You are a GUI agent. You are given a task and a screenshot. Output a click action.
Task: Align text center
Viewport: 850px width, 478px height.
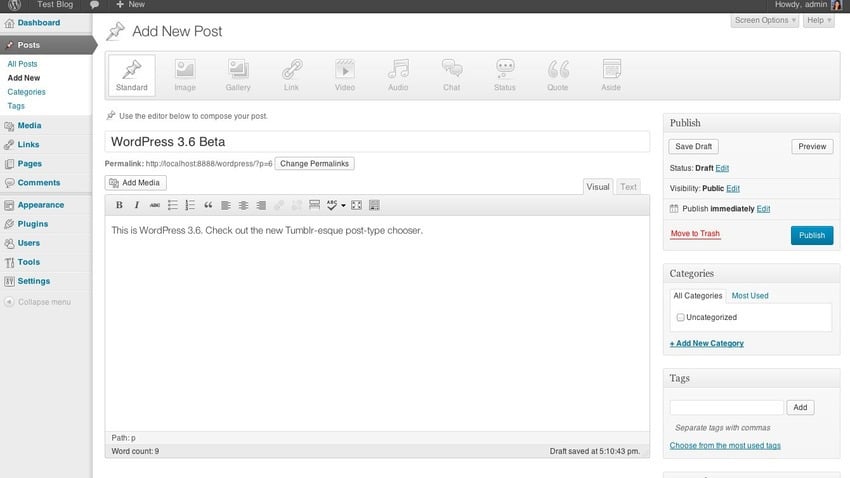243,205
